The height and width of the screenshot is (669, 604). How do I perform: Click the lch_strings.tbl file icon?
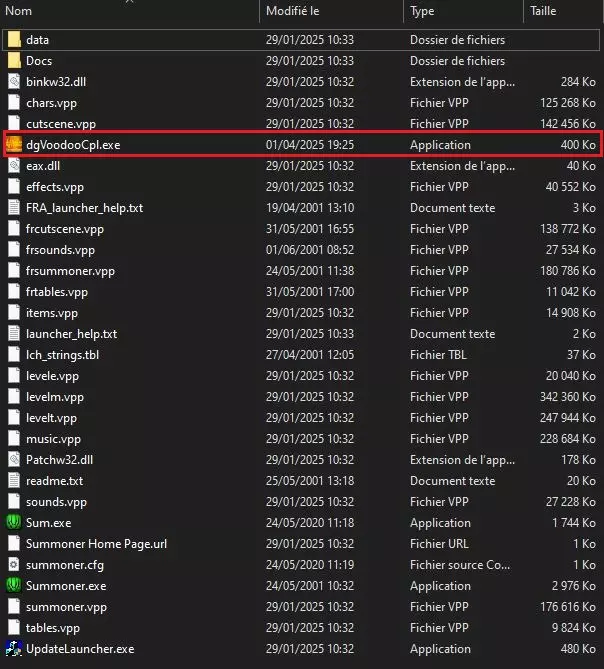click(14, 355)
